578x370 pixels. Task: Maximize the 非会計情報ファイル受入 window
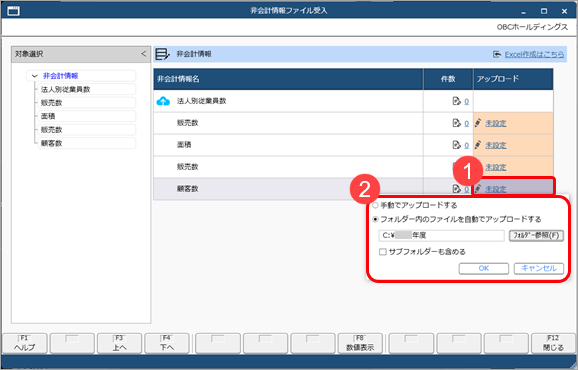pyautogui.click(x=544, y=11)
